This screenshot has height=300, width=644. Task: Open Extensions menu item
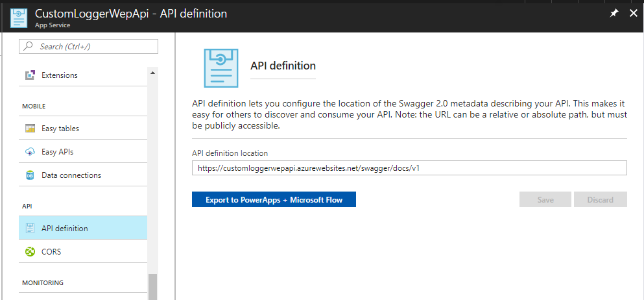pyautogui.click(x=83, y=75)
